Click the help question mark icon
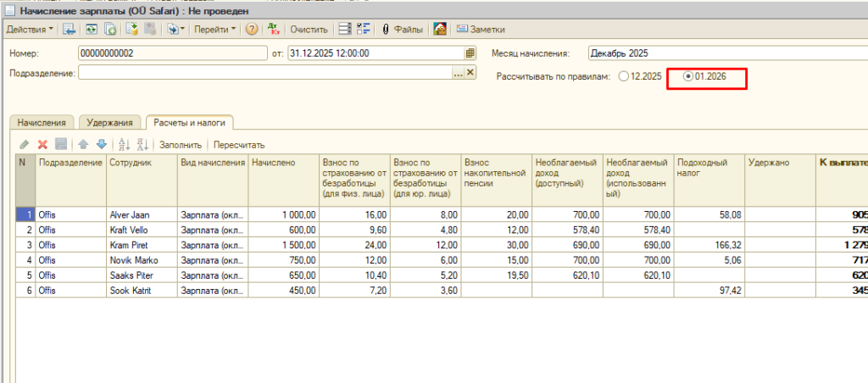Image resolution: width=868 pixels, height=383 pixels. tap(252, 29)
